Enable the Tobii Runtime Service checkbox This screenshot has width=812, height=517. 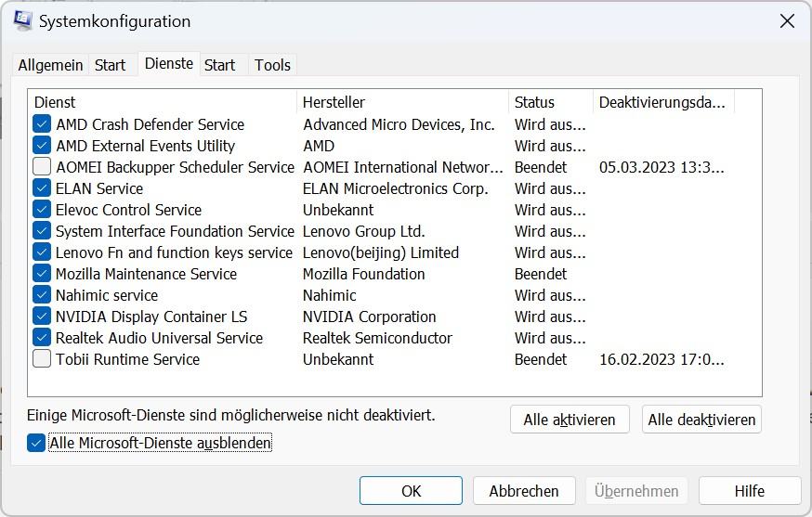pos(42,359)
